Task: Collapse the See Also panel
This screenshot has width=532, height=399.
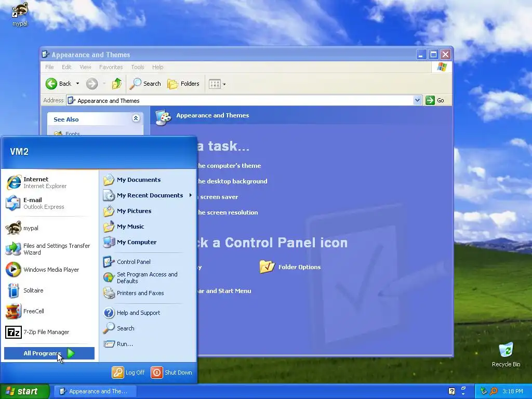Action: [136, 118]
